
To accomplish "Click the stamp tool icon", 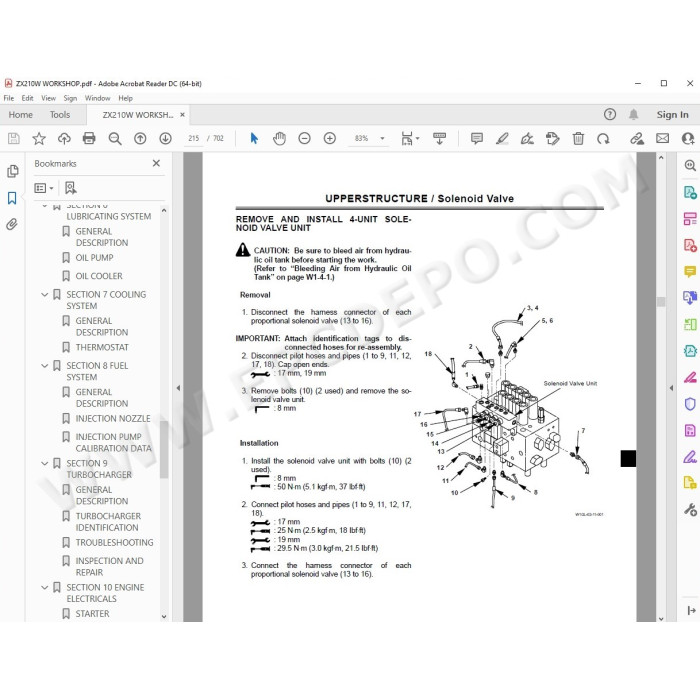I will click(x=553, y=138).
